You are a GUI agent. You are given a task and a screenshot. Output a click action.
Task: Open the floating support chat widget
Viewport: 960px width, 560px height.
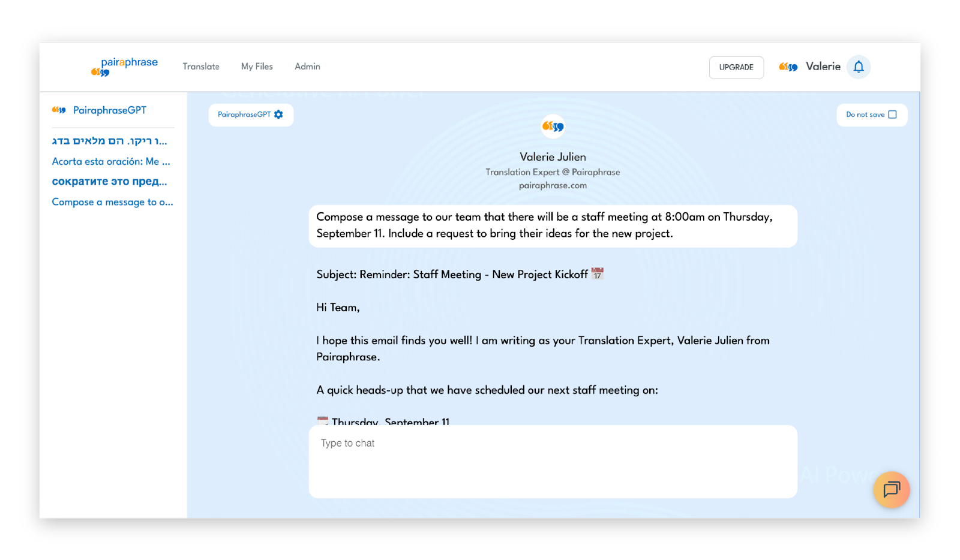(892, 490)
